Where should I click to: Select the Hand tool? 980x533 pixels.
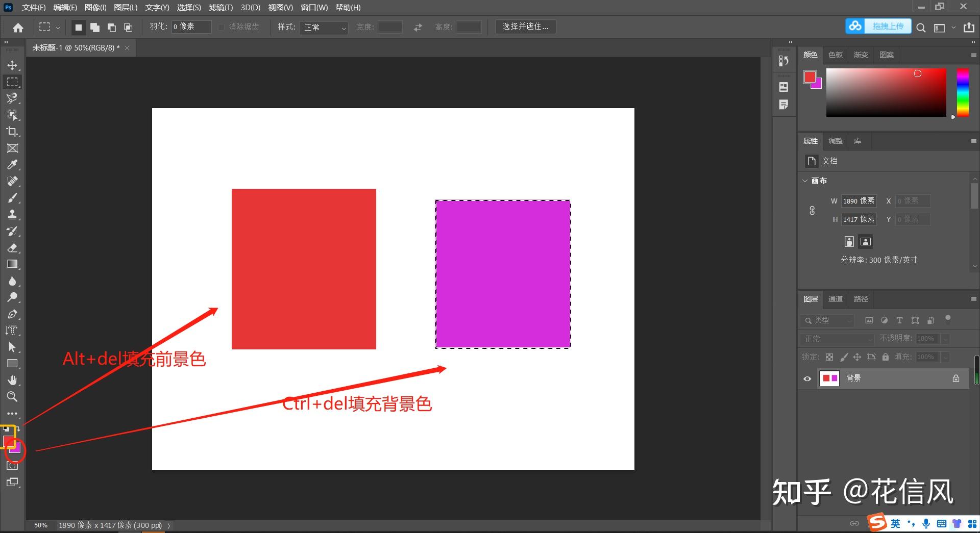(12, 380)
